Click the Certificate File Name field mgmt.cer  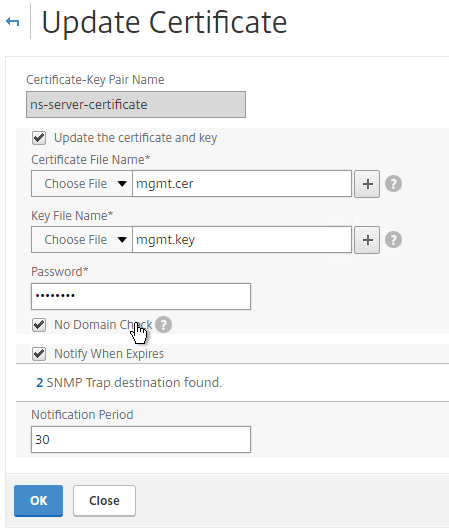(x=242, y=184)
